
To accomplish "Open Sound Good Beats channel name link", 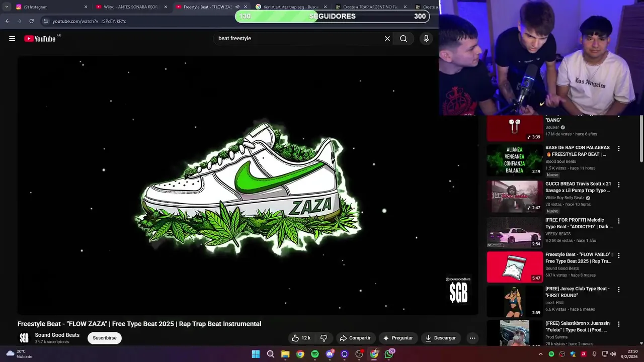I will [x=57, y=335].
